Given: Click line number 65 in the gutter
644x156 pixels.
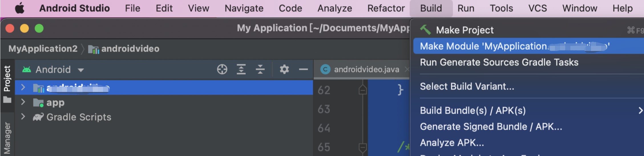Looking at the screenshot, I should pyautogui.click(x=324, y=147).
